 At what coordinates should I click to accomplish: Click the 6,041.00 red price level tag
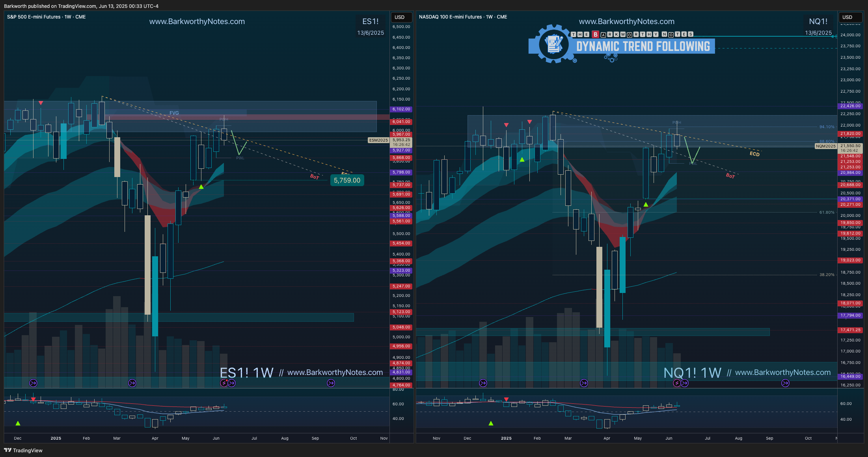[401, 122]
